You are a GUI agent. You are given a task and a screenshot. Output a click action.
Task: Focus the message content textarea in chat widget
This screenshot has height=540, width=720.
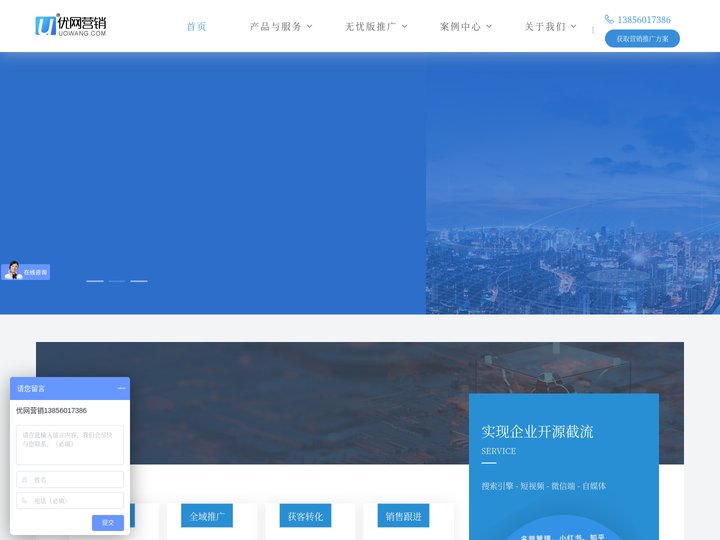coord(70,444)
